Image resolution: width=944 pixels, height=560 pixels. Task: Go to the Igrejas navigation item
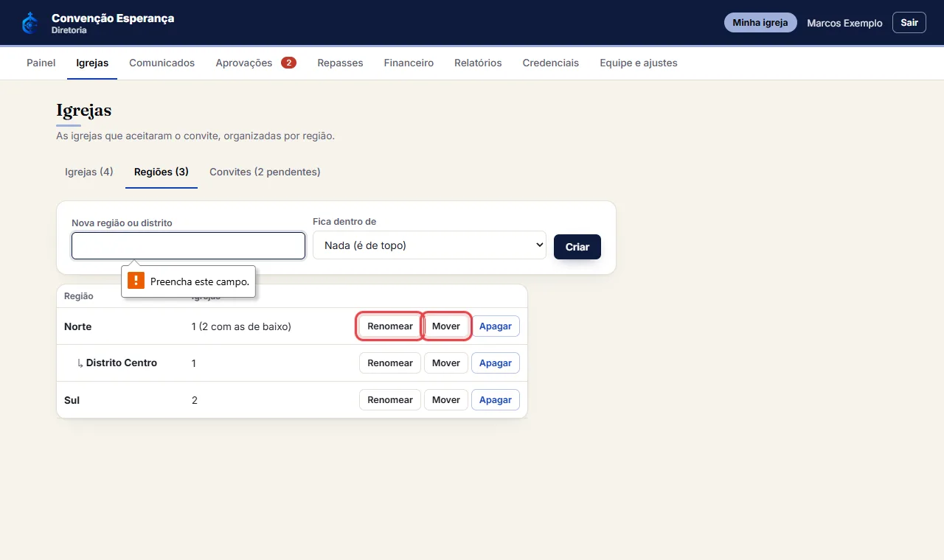(92, 63)
